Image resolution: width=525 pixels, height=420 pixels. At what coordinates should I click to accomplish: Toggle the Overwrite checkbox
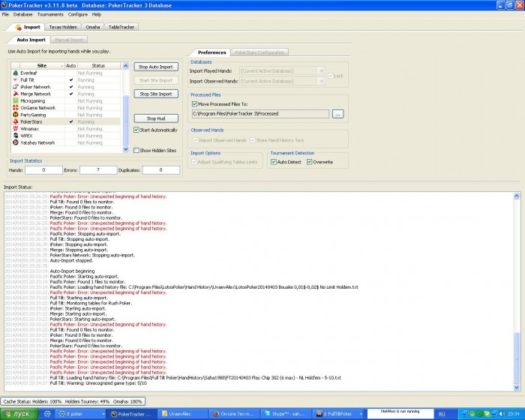tap(309, 162)
